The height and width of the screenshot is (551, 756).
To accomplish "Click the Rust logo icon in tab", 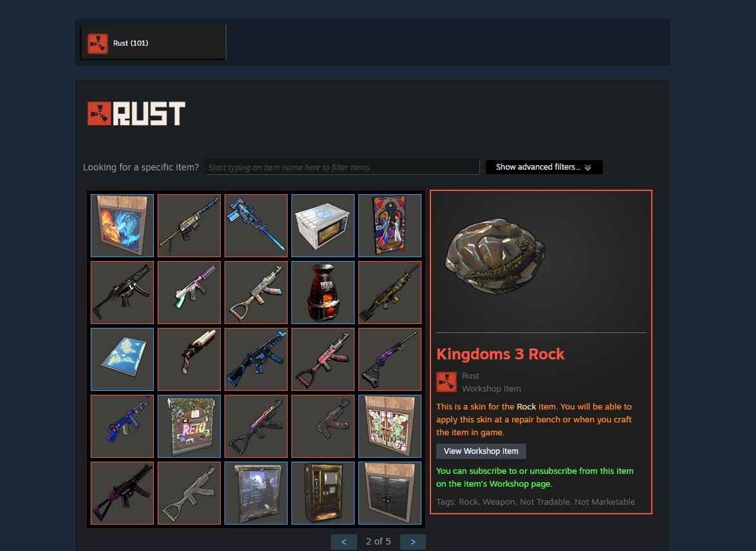I will (98, 43).
